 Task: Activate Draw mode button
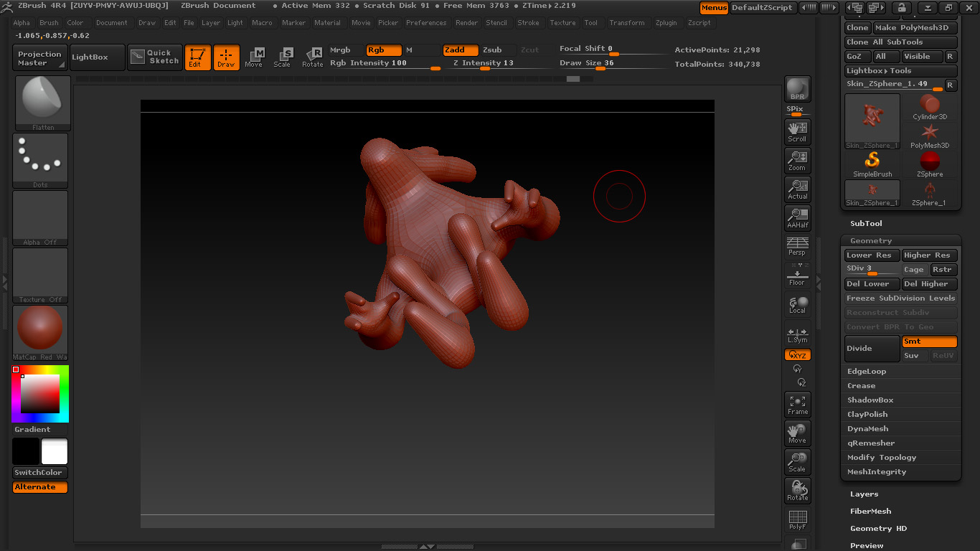226,57
